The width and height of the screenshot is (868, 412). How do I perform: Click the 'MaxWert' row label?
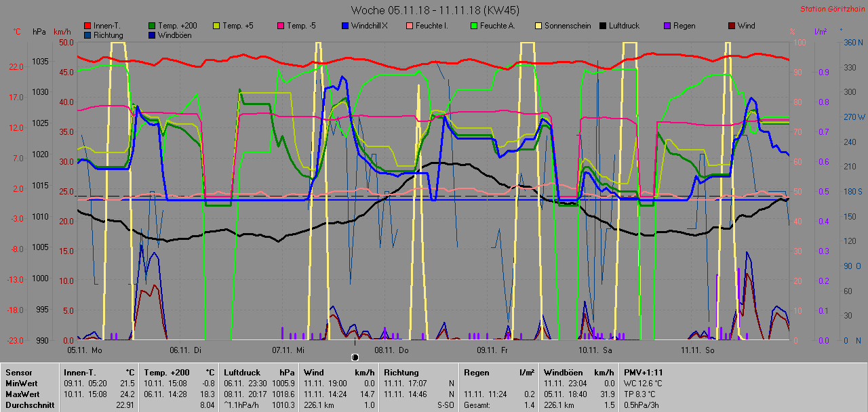(x=22, y=394)
